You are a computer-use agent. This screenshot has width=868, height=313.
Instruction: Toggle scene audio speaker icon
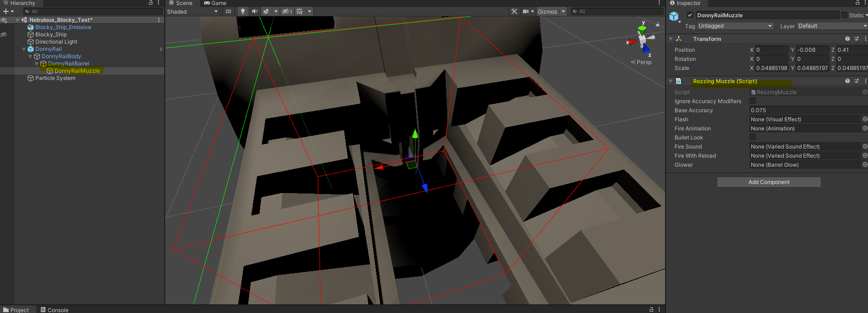click(x=254, y=11)
